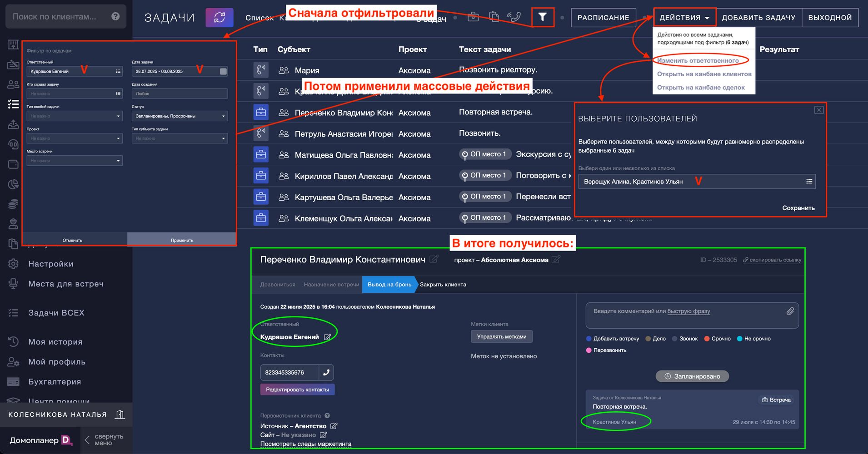Toggle the gray checkbox in Дата задачи field

223,71
